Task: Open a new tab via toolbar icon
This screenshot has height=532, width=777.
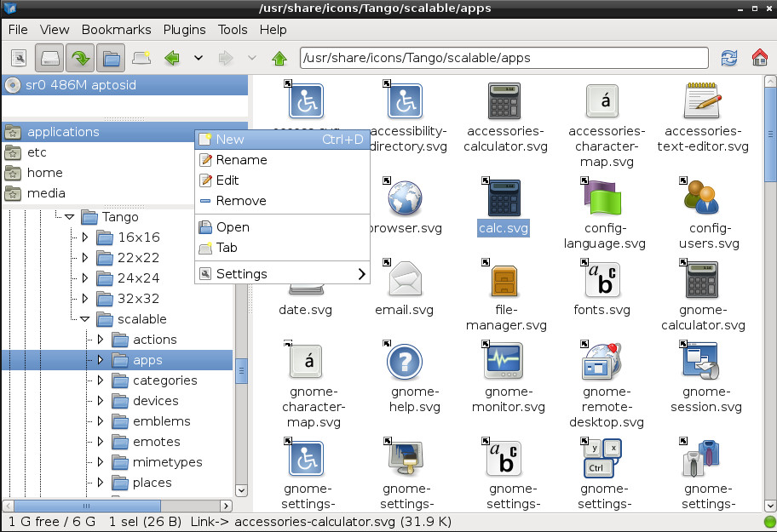Action: (141, 59)
